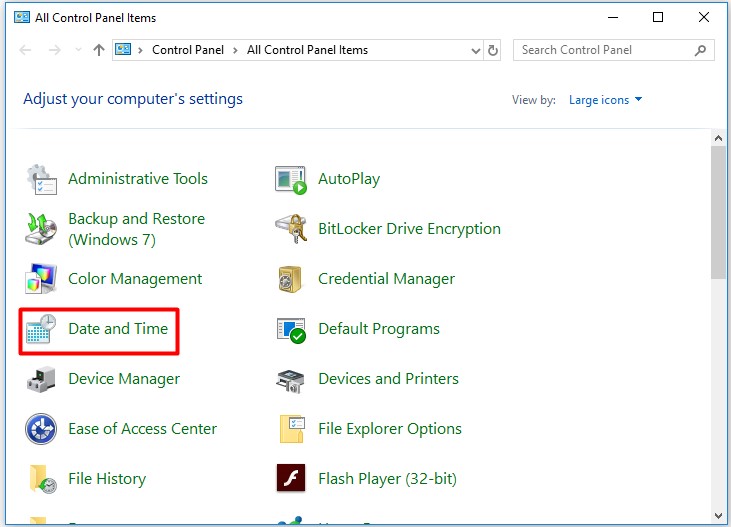
Task: Click the Default Programs icon
Action: point(291,330)
